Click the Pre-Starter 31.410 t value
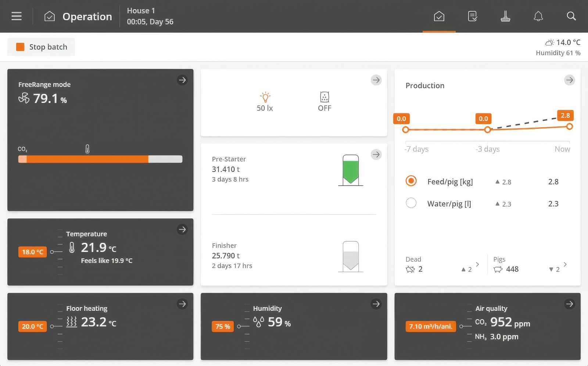The height and width of the screenshot is (366, 588). click(226, 169)
